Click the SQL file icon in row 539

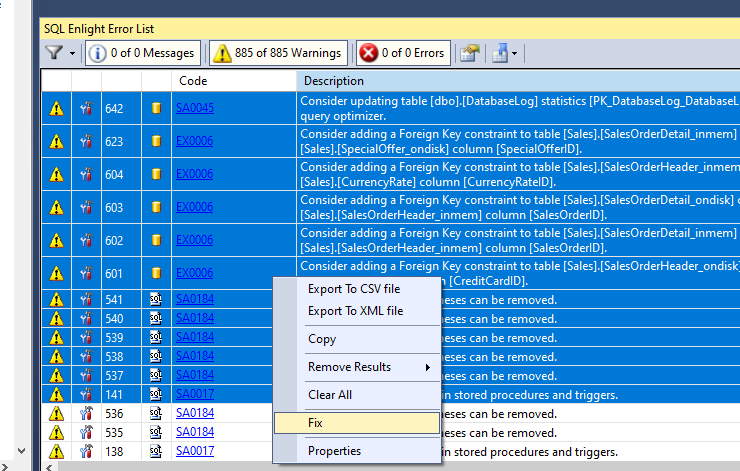(x=156, y=337)
